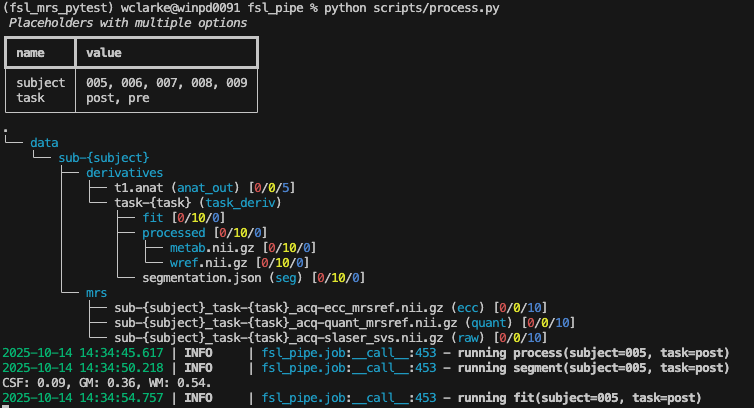
Task: Select the acq-slaser_svs.nii.gz raw file line
Action: tap(284, 337)
